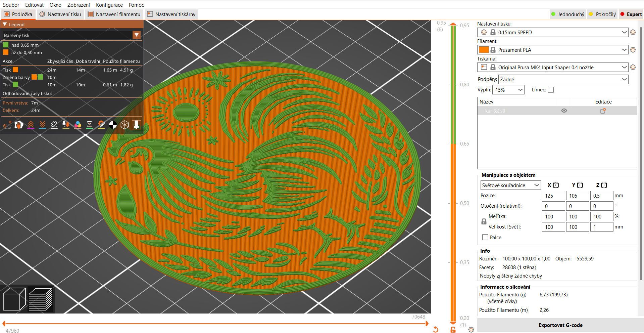Select kur (8).stl in the object list

click(x=557, y=111)
